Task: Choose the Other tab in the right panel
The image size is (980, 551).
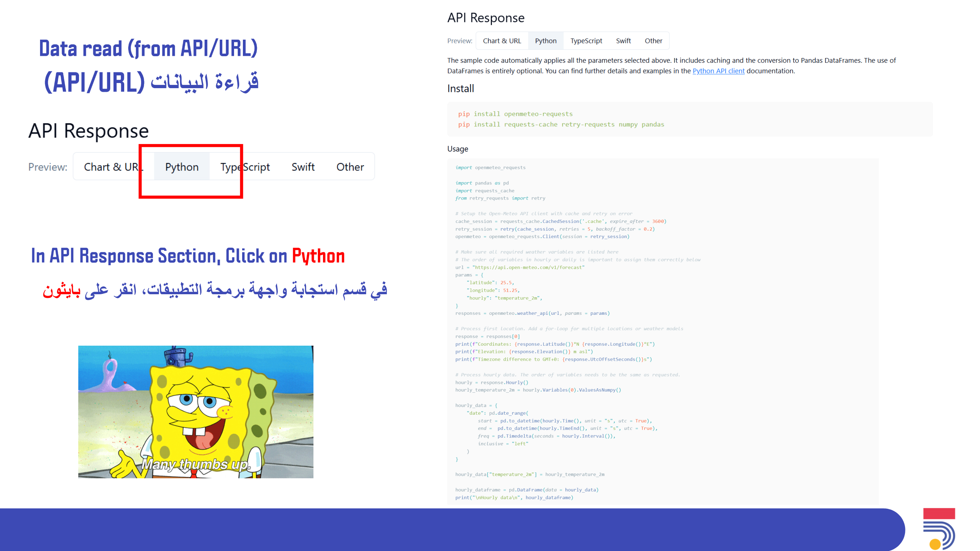Action: coord(653,41)
